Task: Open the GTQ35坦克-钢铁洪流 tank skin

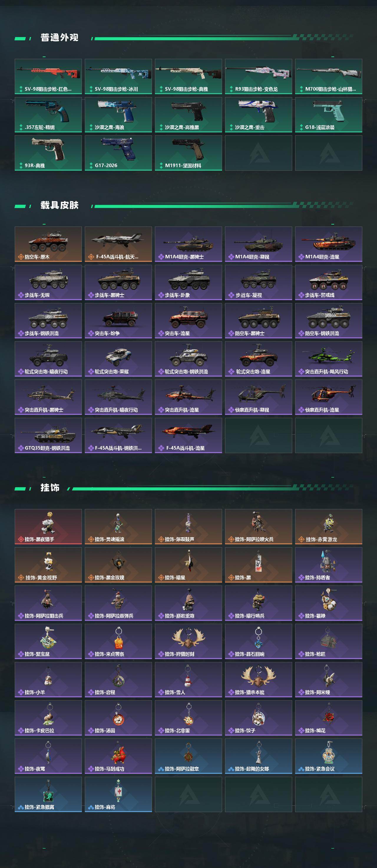Action: click(48, 435)
